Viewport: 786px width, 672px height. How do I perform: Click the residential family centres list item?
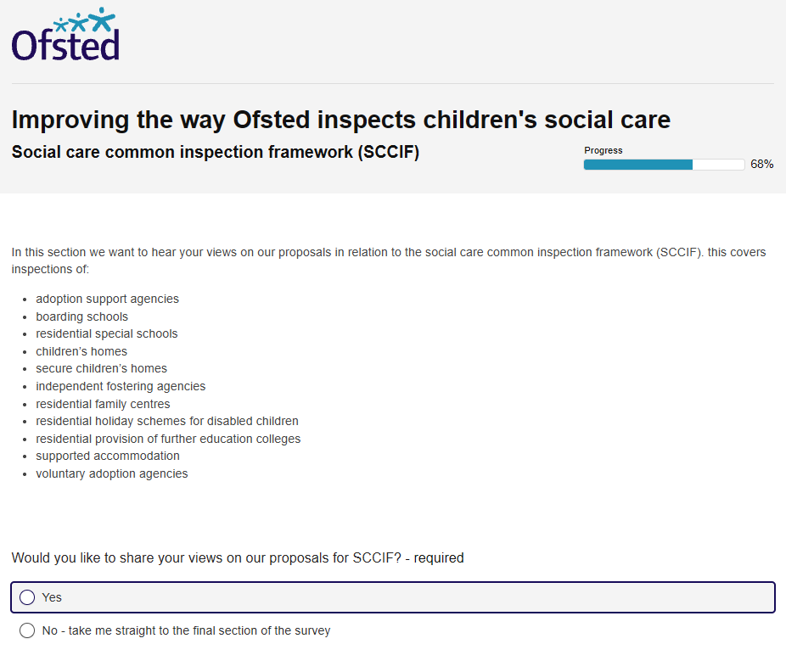click(103, 404)
